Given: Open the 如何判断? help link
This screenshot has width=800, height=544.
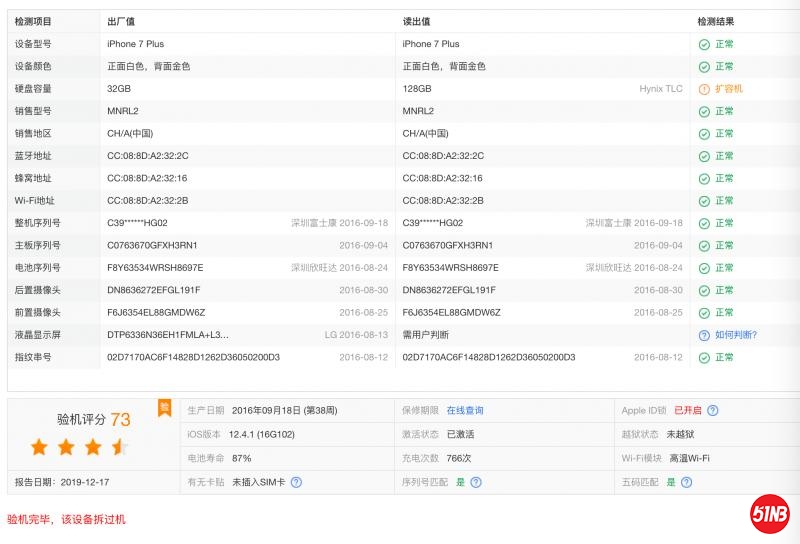Looking at the screenshot, I should point(736,335).
